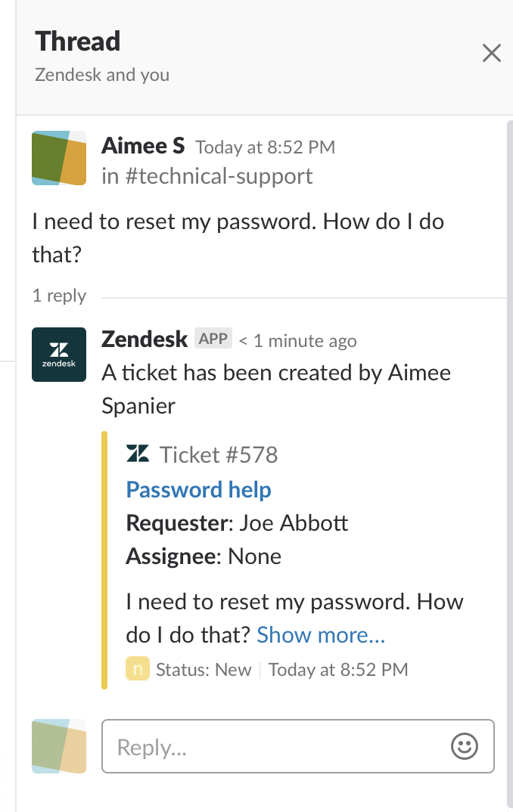Click the '1 reply' count label
The image size is (513, 812).
[59, 296]
